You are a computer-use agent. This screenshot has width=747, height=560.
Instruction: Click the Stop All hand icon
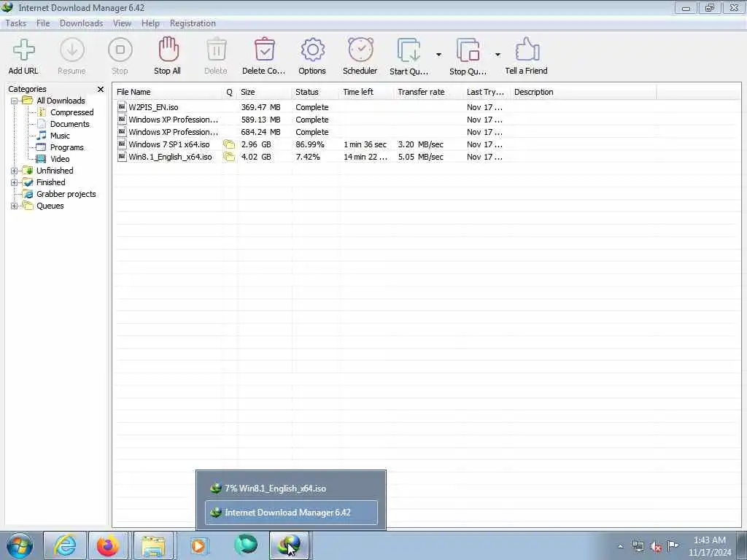point(168,50)
